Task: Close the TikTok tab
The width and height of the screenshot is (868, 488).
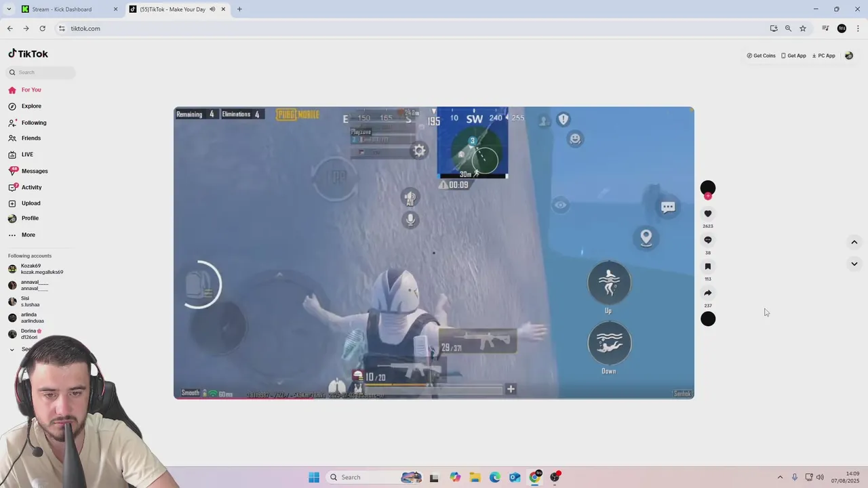Action: tap(223, 9)
